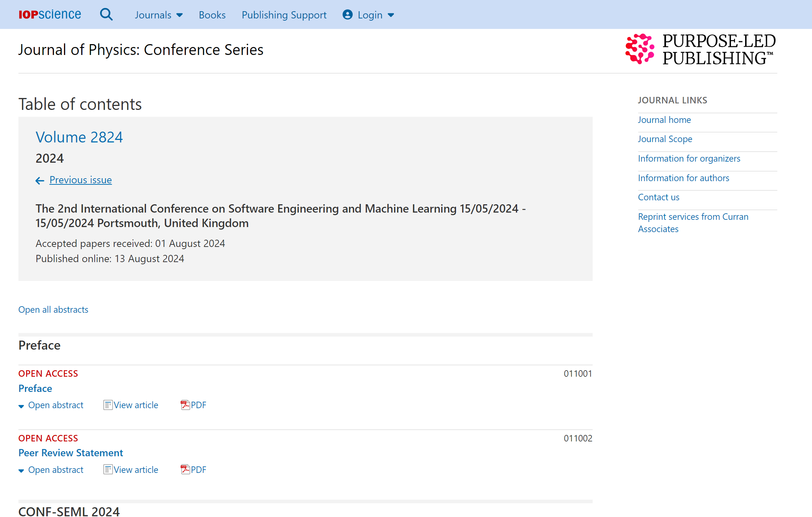The image size is (812, 517).
Task: Open all abstracts on the page
Action: coord(53,309)
